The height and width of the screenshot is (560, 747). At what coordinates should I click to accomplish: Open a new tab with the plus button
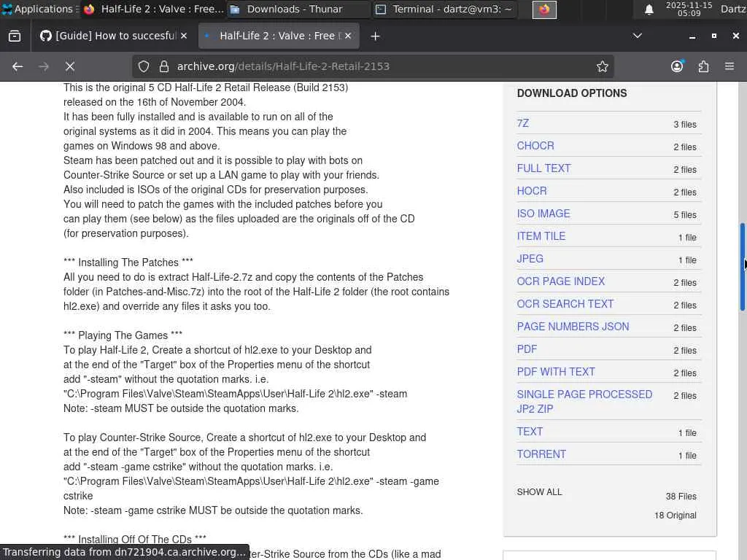tap(375, 36)
